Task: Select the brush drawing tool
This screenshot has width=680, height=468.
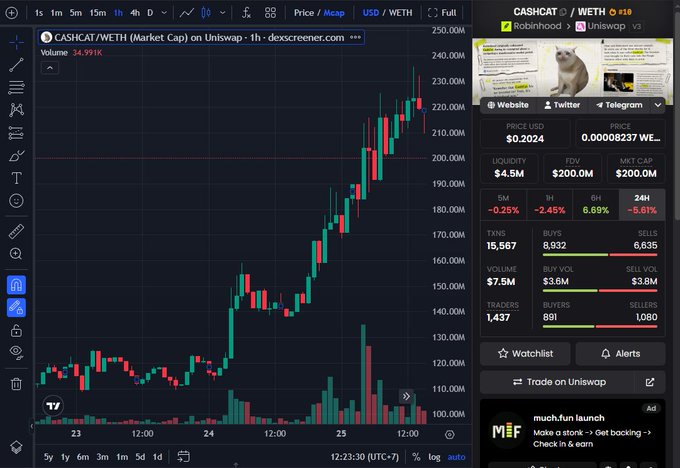Action: 16,156
